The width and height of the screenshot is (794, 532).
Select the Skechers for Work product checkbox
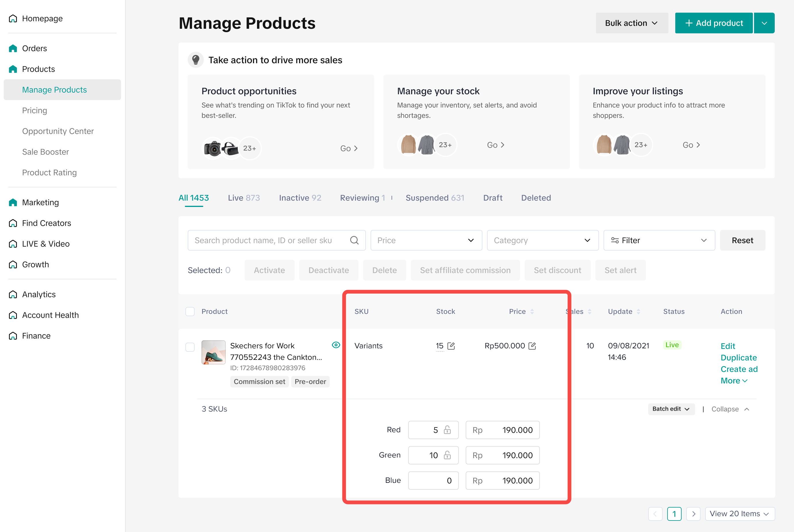pyautogui.click(x=190, y=347)
